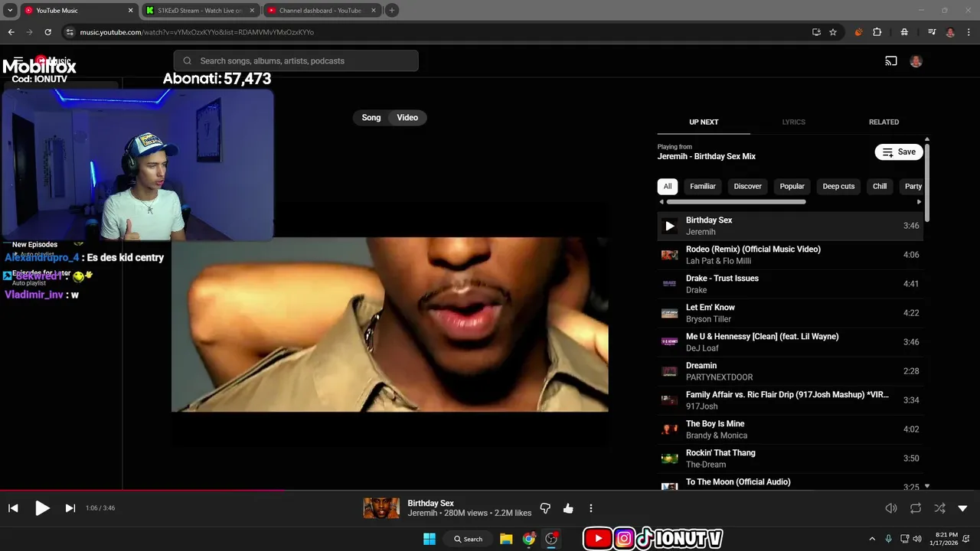Image resolution: width=980 pixels, height=551 pixels.
Task: Click the Cast to device icon
Action: pyautogui.click(x=891, y=61)
